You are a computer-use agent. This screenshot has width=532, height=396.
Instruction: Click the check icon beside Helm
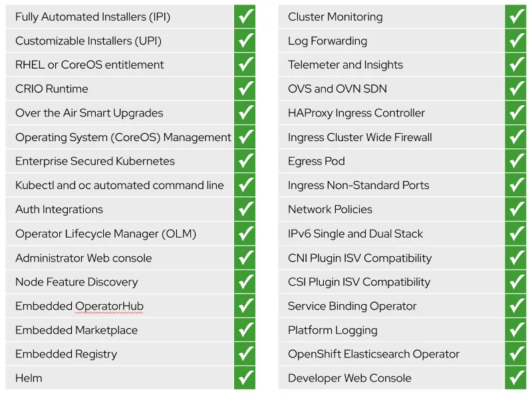[x=245, y=378]
